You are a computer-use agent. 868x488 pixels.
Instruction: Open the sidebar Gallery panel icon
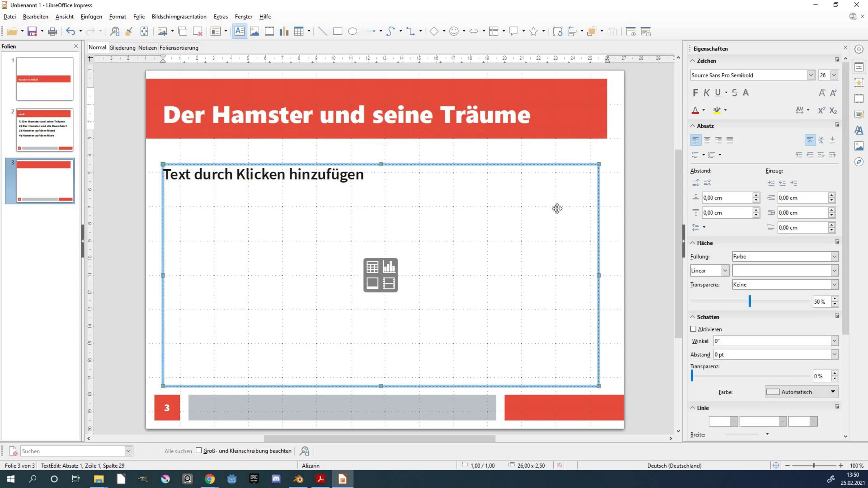859,146
